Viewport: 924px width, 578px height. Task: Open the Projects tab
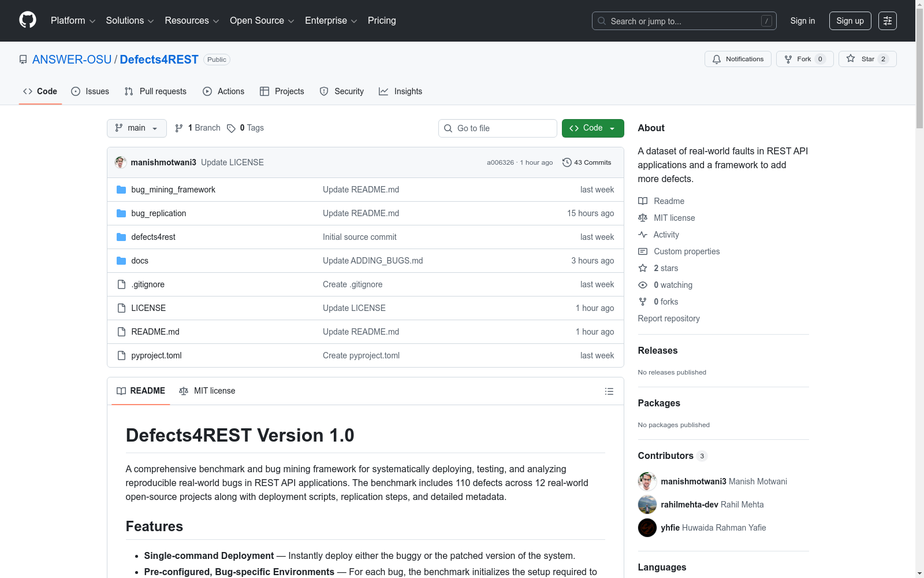282,91
